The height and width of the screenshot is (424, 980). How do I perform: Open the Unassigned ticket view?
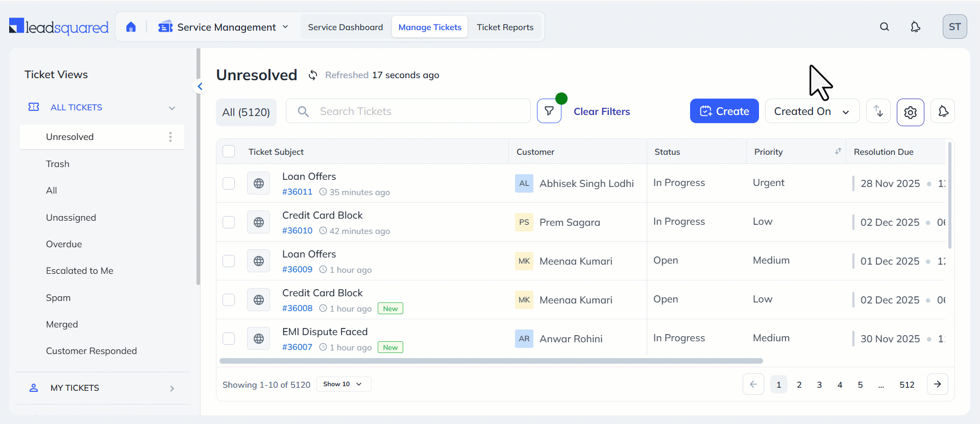tap(71, 218)
